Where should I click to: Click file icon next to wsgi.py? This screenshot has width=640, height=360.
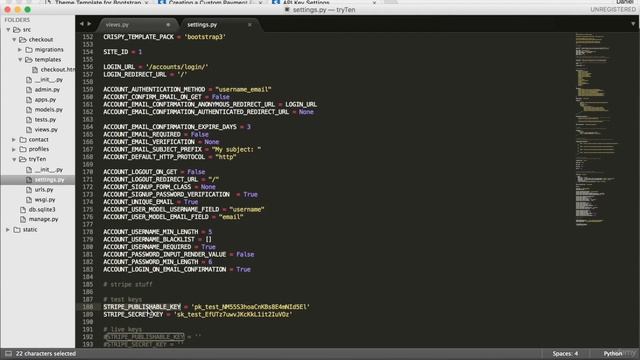(29, 200)
